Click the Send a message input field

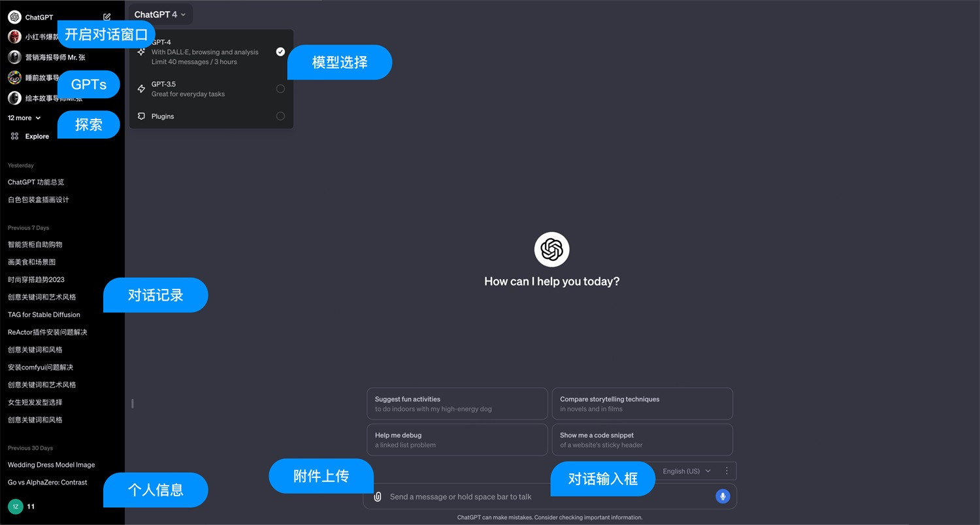(549, 497)
